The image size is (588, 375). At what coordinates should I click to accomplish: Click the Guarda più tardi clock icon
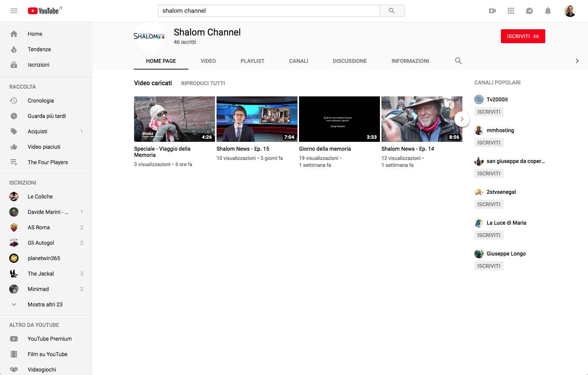click(14, 116)
